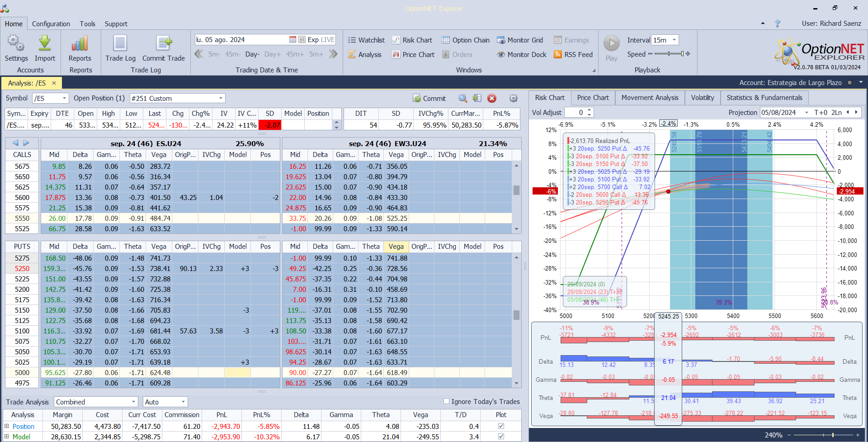Screen dimensions: 868x442
Task: Close the Analysis: /ES tab
Action: 54,83
